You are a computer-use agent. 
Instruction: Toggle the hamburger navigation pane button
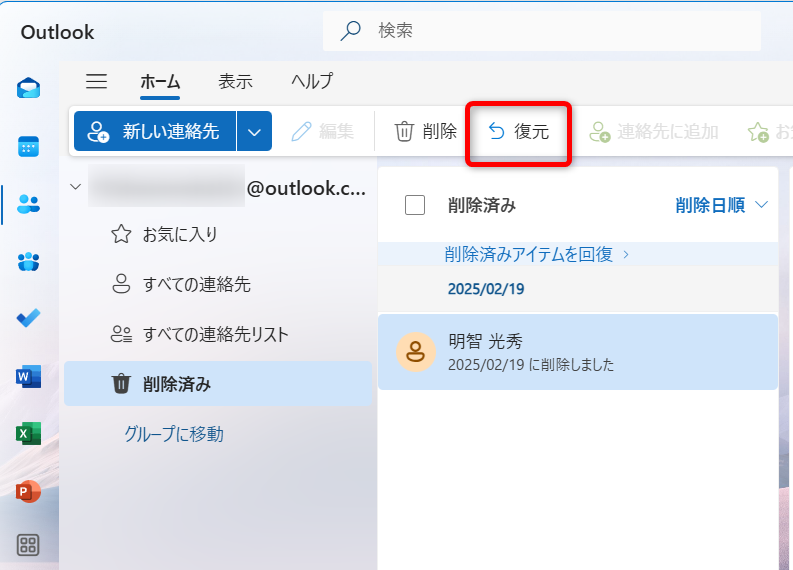(96, 81)
